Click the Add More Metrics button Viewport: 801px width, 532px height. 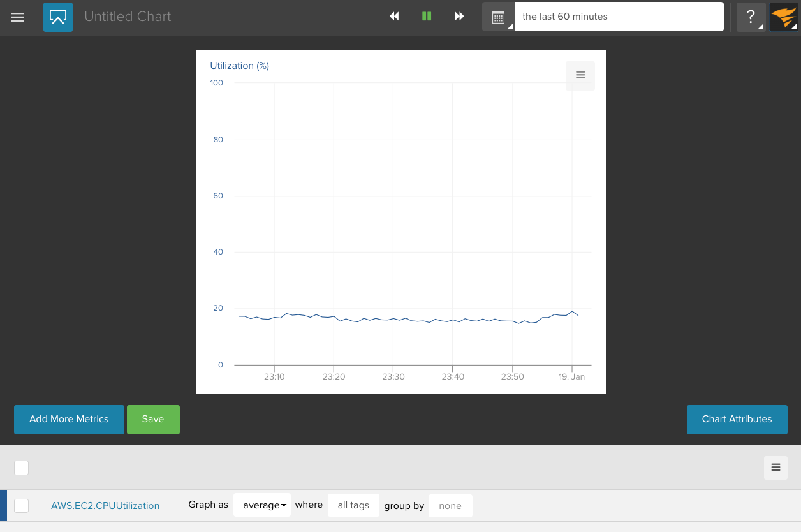69,419
